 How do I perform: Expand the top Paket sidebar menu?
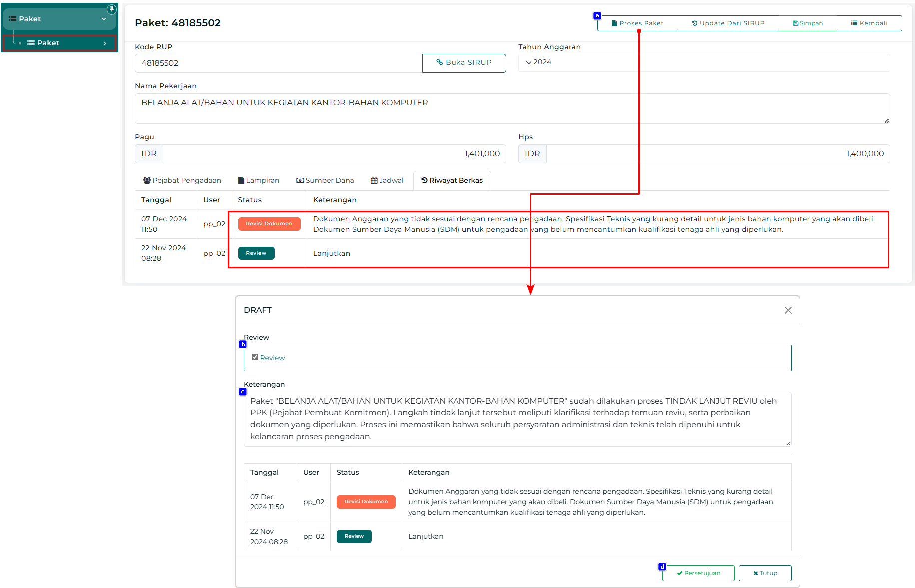[59, 19]
